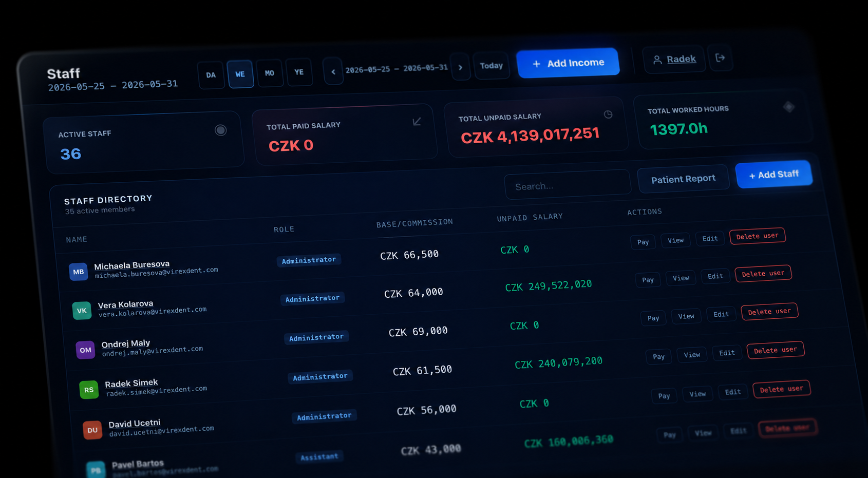Focus the staff Search field
Viewport: 868px width, 478px height.
[x=568, y=185]
